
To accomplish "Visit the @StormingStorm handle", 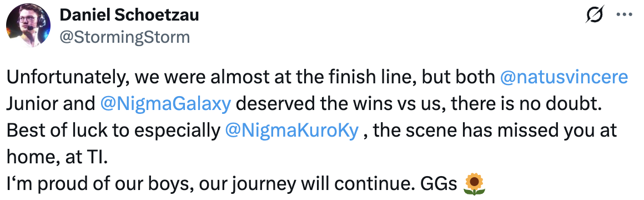I will tap(125, 37).
